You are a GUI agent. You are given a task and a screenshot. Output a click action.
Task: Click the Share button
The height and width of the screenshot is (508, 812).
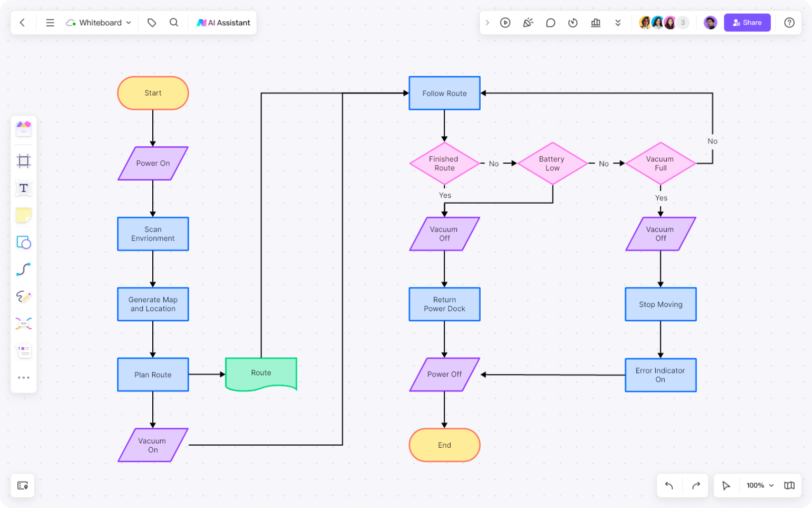point(747,23)
